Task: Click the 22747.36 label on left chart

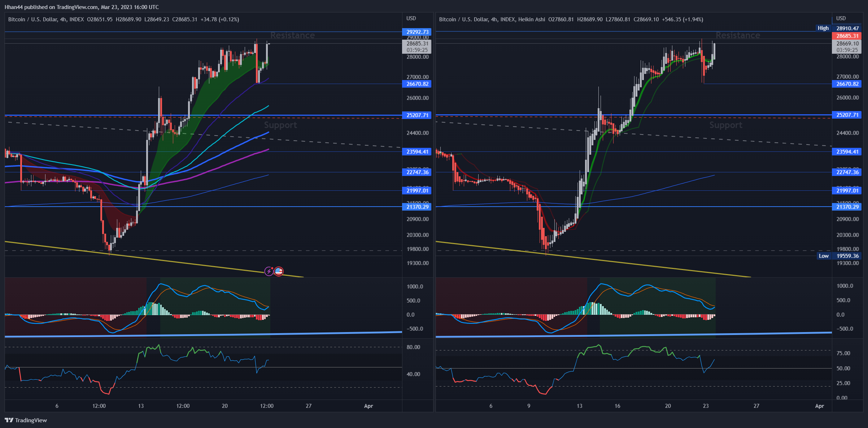Action: coord(417,172)
